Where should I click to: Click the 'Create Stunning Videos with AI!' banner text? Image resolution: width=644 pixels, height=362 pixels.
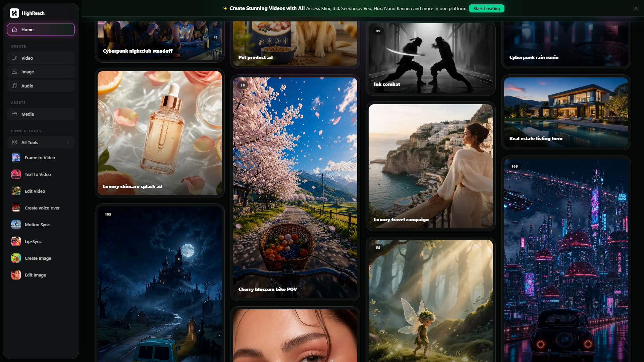pyautogui.click(x=267, y=8)
